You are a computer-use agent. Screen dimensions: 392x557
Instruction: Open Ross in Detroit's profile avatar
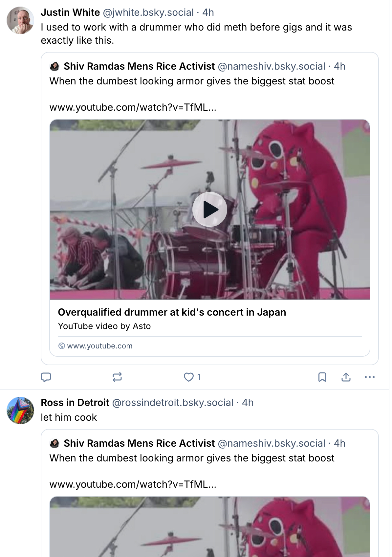pyautogui.click(x=20, y=411)
